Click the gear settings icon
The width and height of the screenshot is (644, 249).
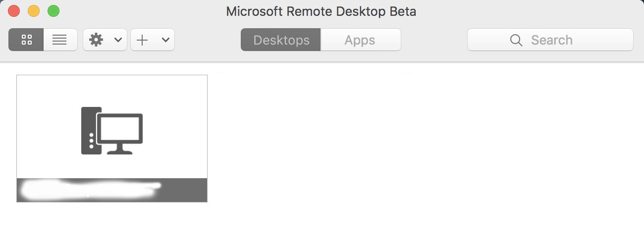[x=96, y=40]
